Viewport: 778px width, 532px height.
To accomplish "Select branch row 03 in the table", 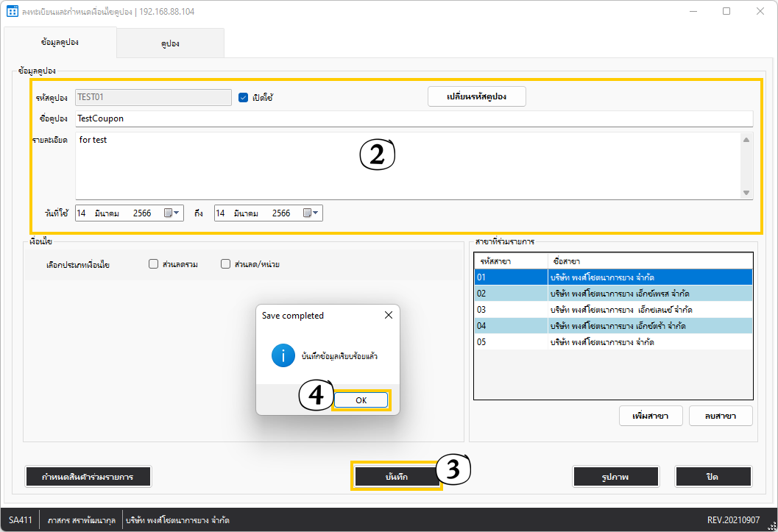I will pos(612,310).
